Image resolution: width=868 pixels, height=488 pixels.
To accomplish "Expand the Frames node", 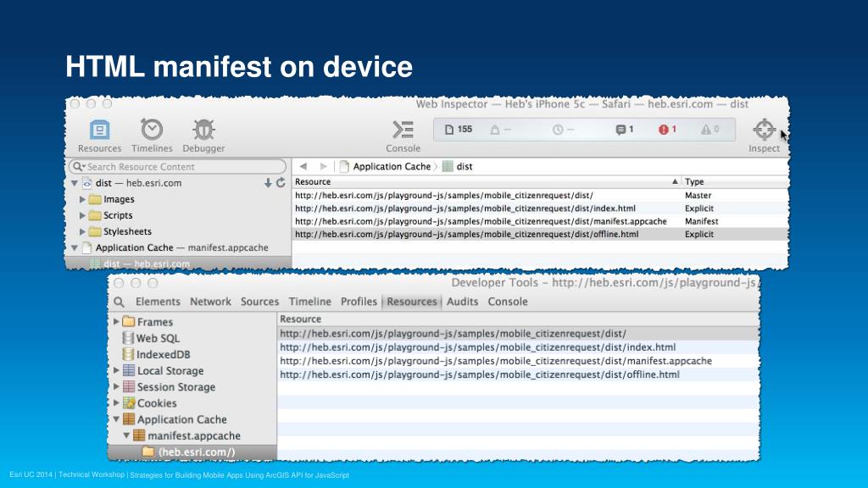I will tap(116, 321).
